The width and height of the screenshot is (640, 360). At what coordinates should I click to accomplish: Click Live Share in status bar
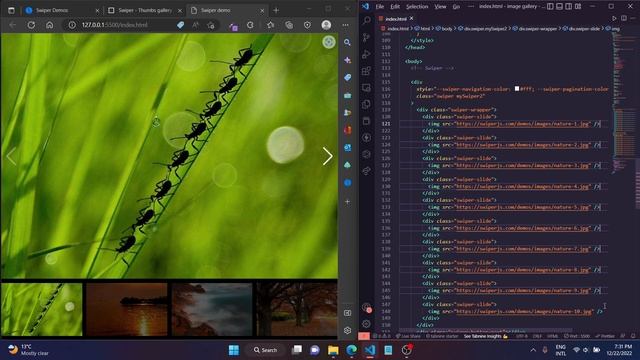408,336
